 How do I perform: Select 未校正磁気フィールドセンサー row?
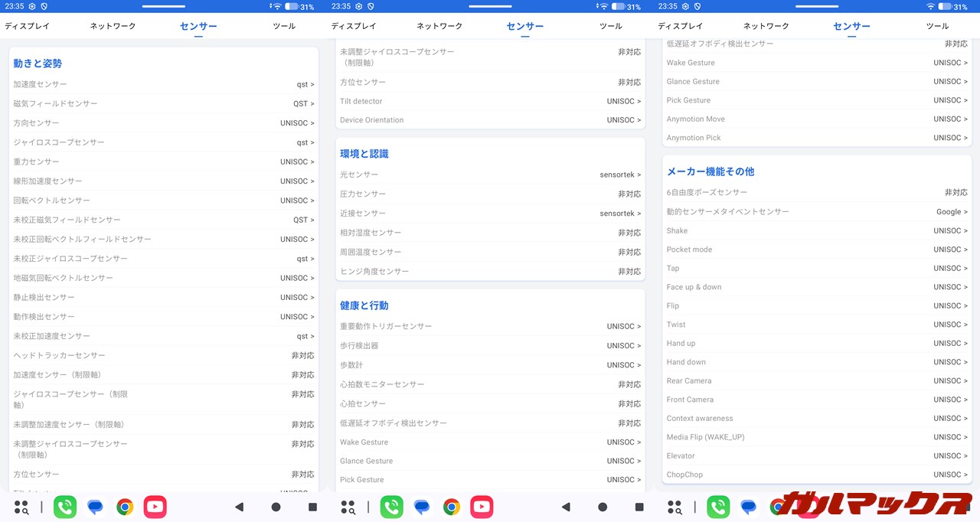click(164, 220)
